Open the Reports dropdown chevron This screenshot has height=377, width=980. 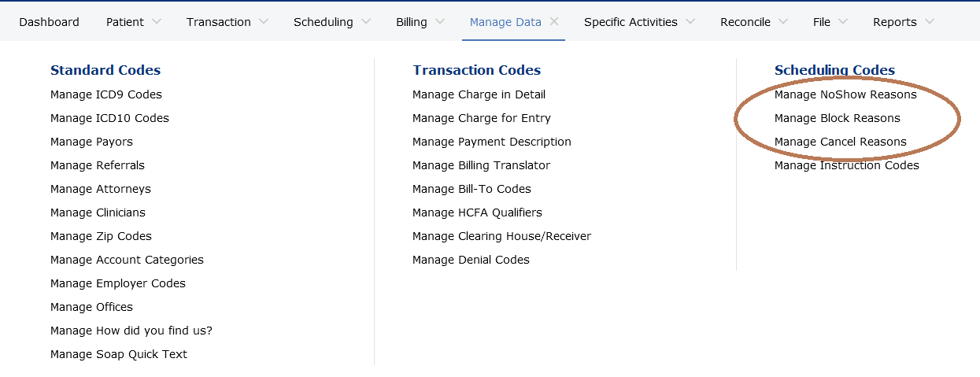click(x=930, y=22)
